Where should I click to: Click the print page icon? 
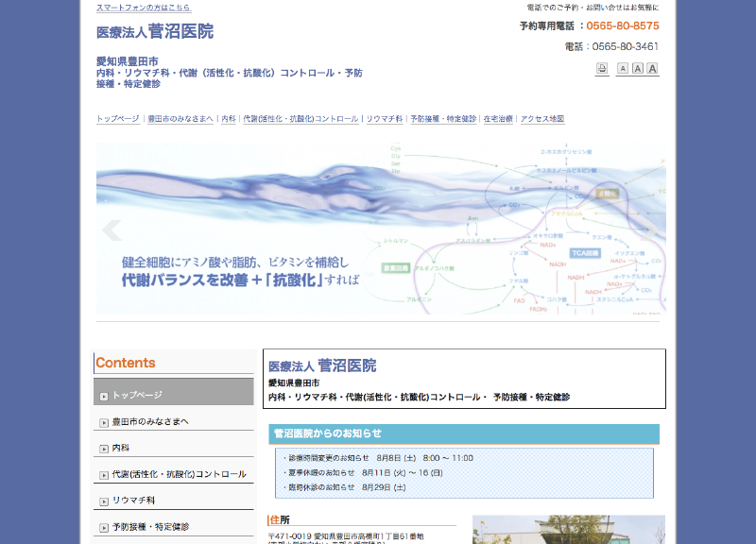pos(602,68)
